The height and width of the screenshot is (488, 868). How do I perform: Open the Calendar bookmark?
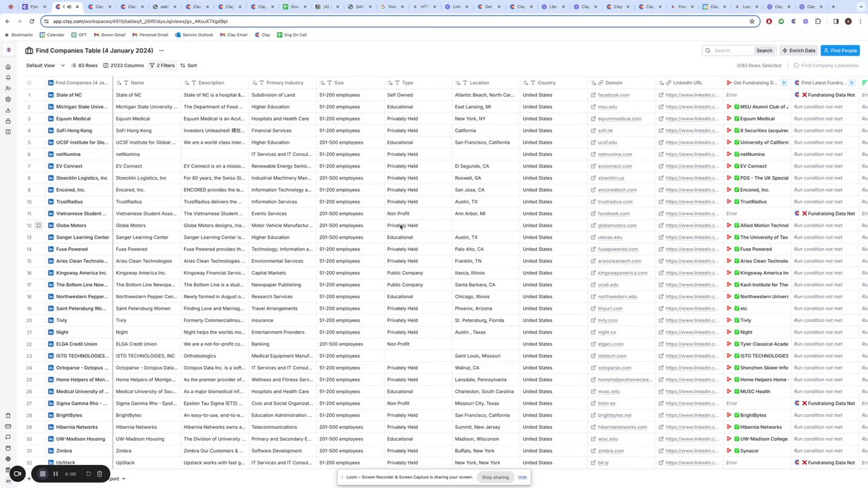pyautogui.click(x=52, y=35)
